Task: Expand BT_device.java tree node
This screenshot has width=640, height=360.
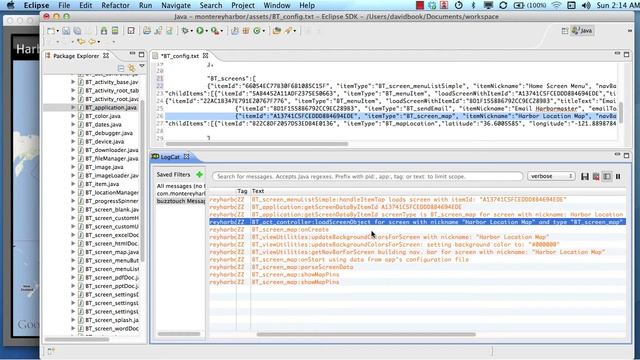Action: tap(73, 141)
